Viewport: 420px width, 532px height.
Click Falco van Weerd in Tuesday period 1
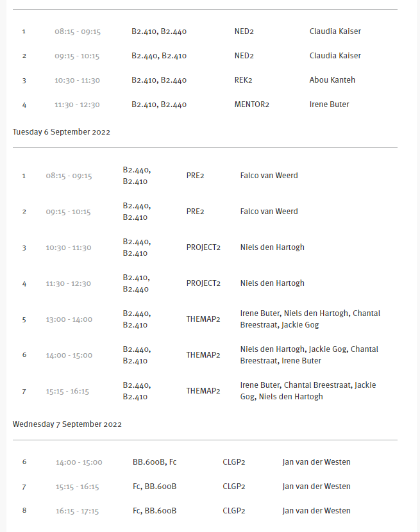(x=269, y=176)
